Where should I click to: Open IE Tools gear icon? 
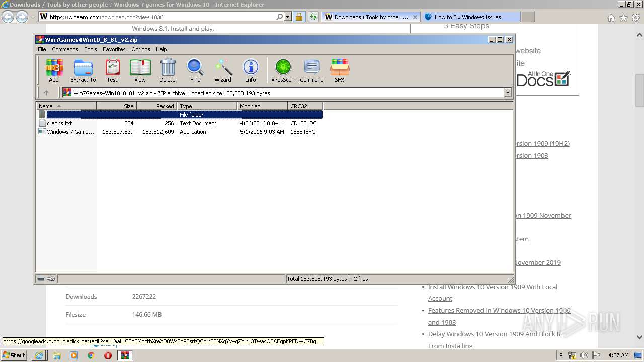click(x=636, y=18)
